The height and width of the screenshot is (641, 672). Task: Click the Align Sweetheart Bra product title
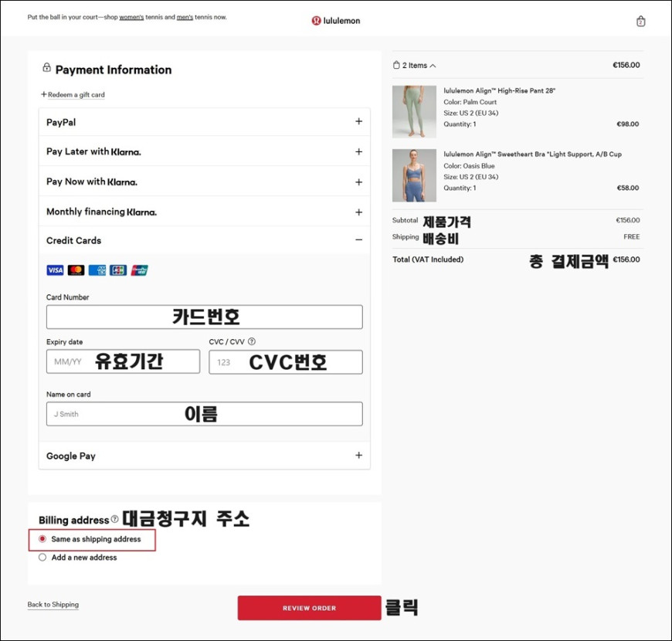[532, 154]
